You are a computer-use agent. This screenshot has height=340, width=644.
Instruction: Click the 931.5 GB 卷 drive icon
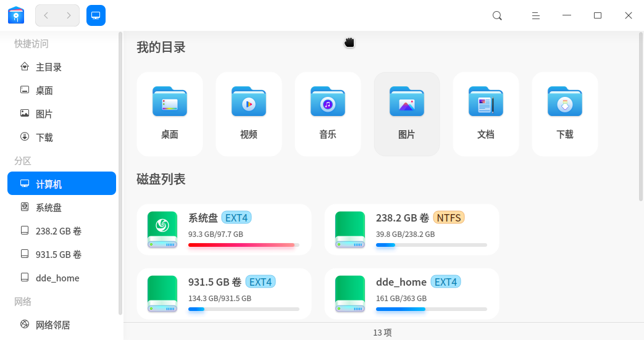[x=162, y=294]
